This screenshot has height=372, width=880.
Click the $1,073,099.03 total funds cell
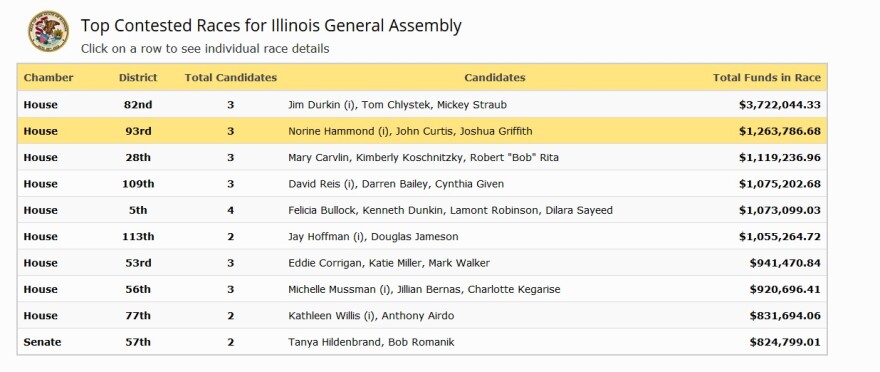click(780, 210)
